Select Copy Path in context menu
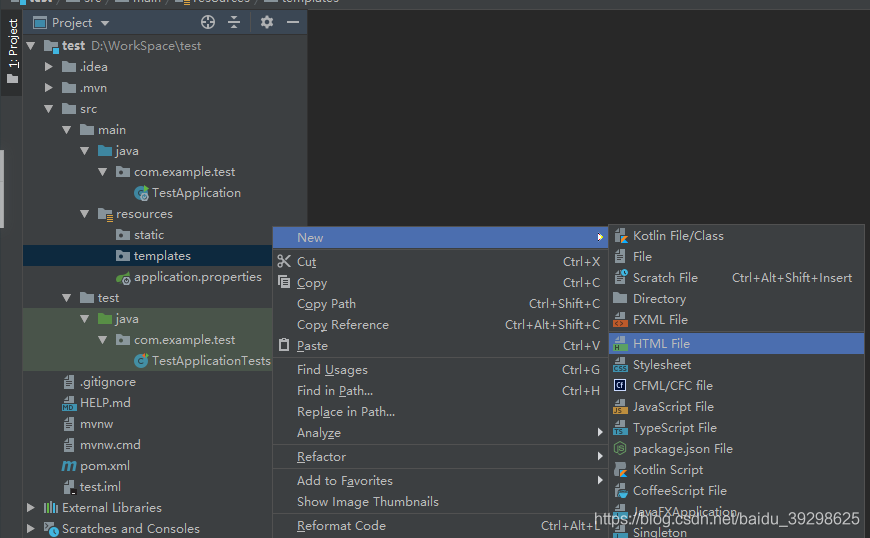This screenshot has width=870, height=538. pos(326,304)
